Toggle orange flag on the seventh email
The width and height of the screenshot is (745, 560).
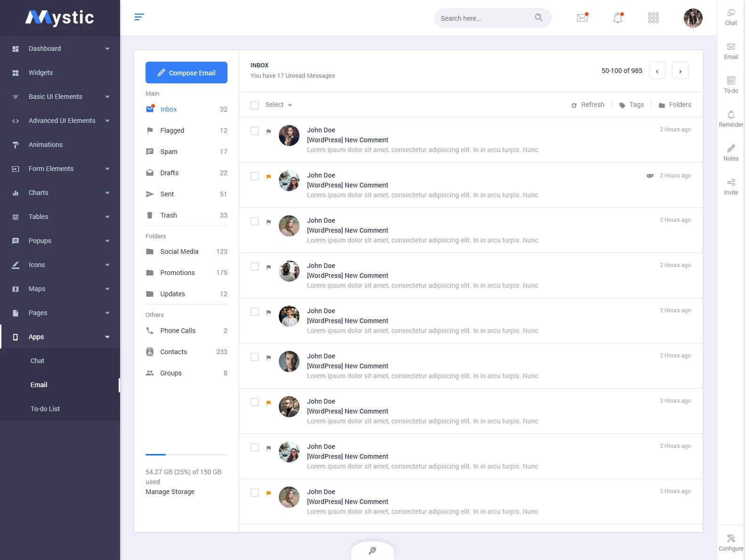(x=268, y=403)
